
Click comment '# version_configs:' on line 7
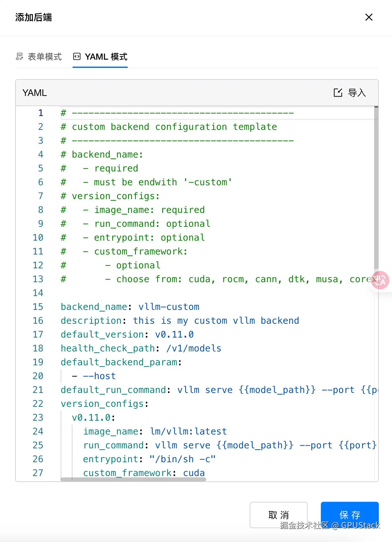click(110, 196)
